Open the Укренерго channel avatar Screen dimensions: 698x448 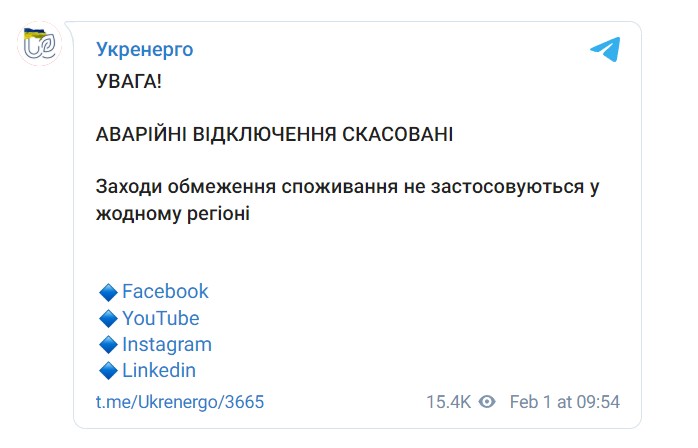click(42, 47)
